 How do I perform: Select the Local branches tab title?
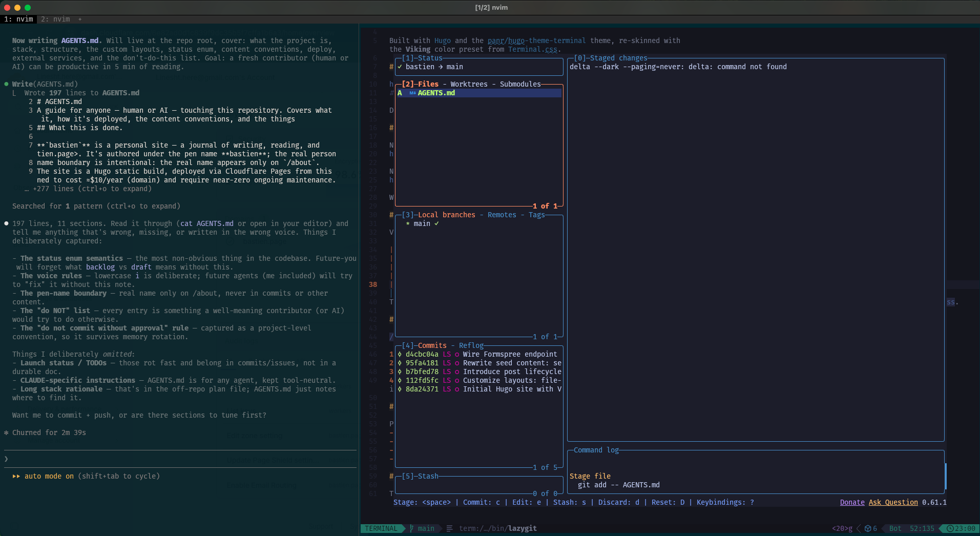(446, 215)
